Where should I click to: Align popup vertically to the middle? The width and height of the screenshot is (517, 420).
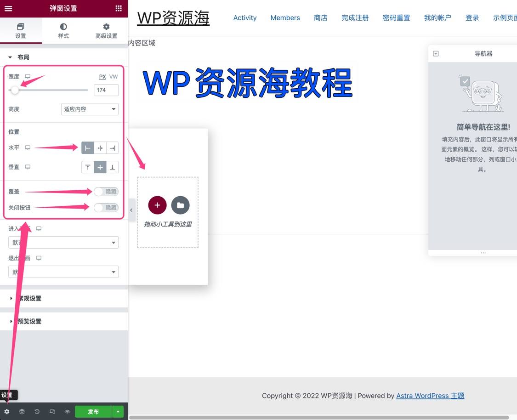point(100,167)
